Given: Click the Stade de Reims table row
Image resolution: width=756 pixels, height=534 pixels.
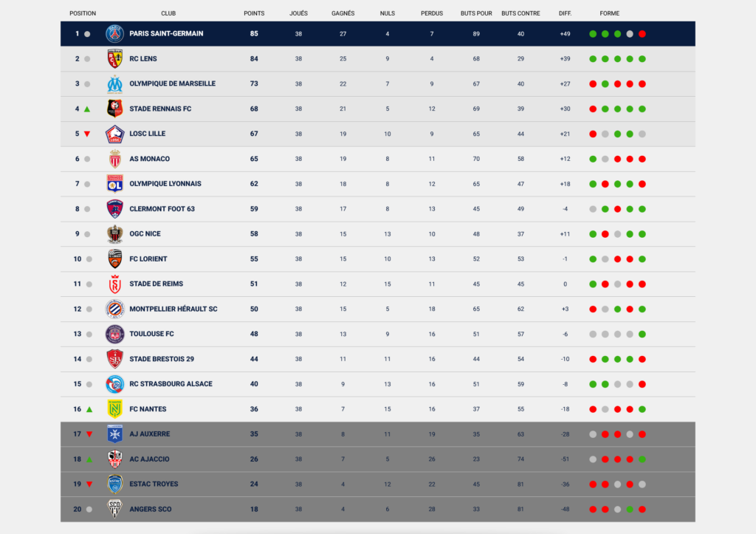Looking at the screenshot, I should click(378, 284).
